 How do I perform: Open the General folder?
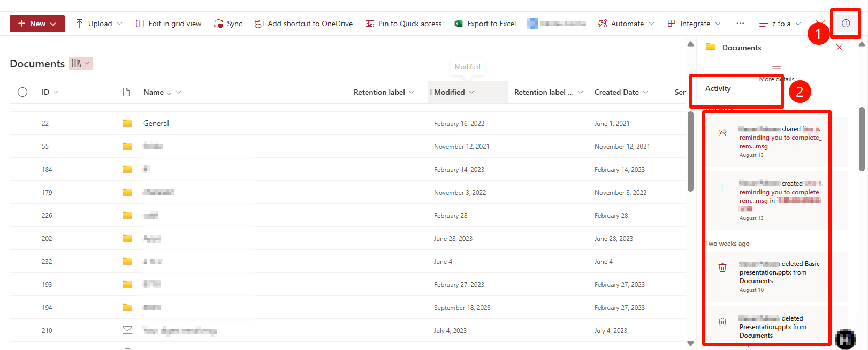coord(156,123)
